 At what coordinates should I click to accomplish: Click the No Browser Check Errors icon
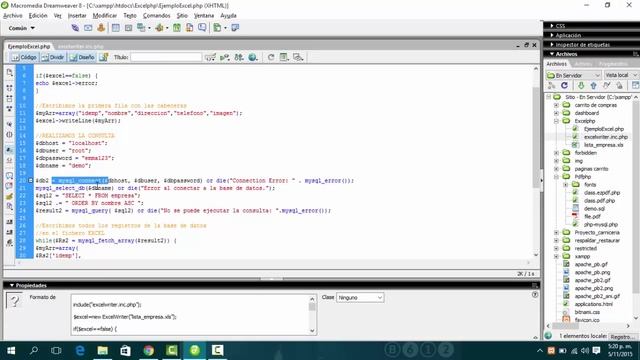(210, 58)
